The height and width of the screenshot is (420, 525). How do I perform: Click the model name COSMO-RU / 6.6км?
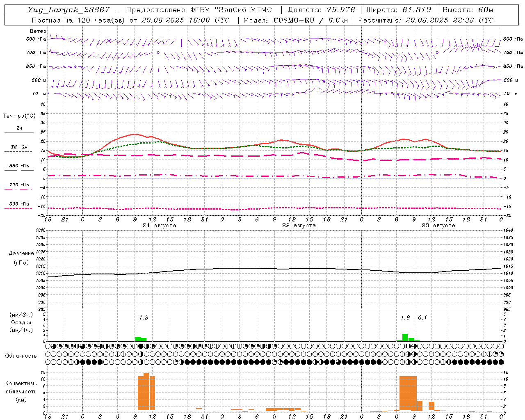311,20
